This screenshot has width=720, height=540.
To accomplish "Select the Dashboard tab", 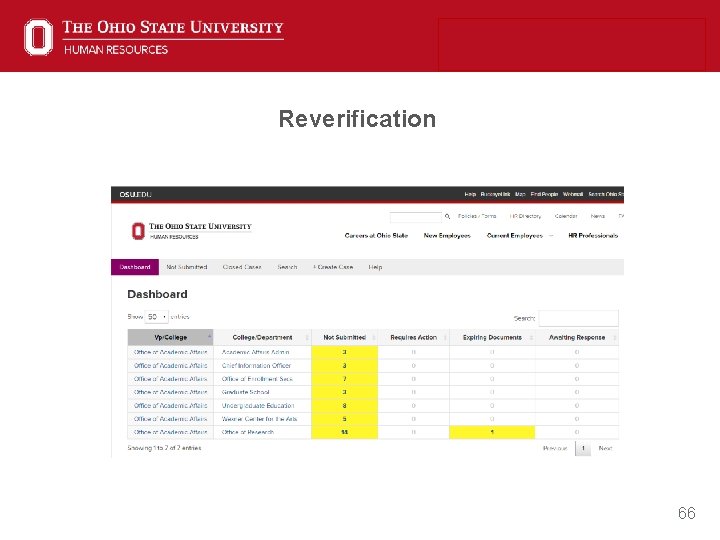I will 135,267.
